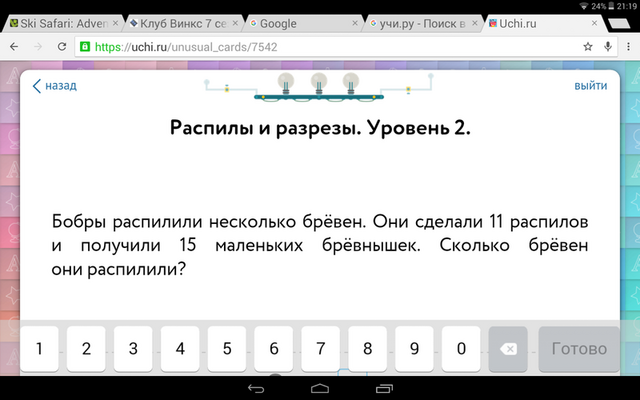640x400 pixels.
Task: Close the Google tab
Action: tap(355, 23)
